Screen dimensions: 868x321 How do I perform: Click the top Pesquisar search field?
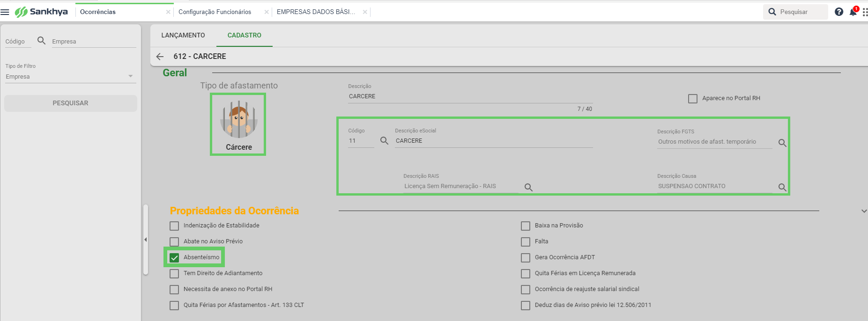pos(795,12)
